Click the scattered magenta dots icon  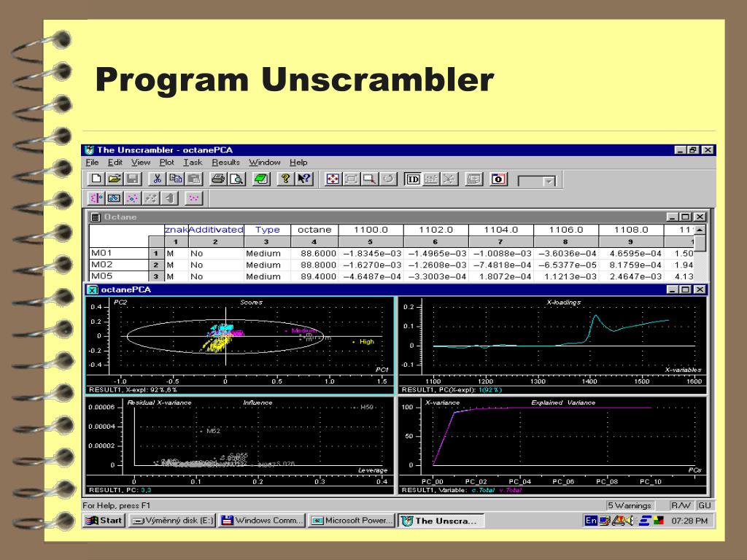pos(133,198)
